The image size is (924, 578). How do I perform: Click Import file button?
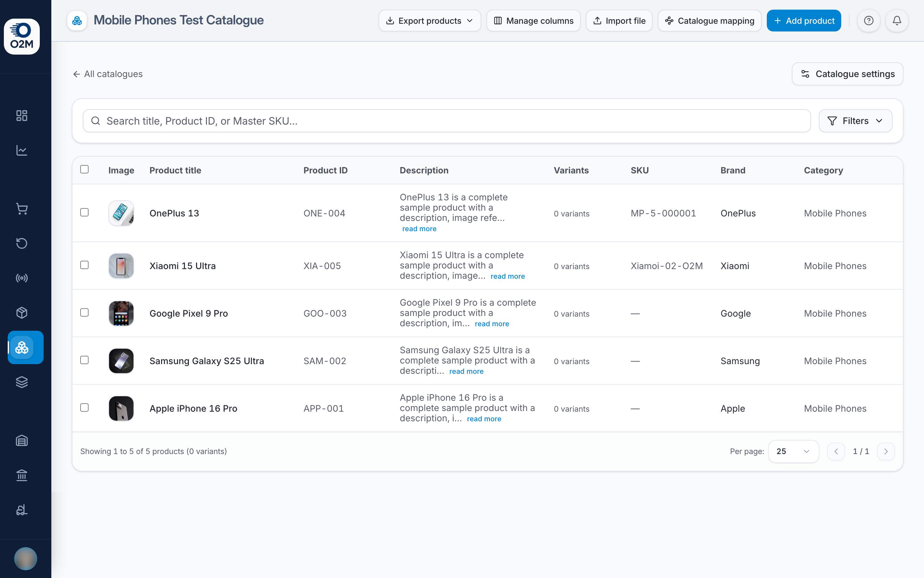pyautogui.click(x=619, y=21)
